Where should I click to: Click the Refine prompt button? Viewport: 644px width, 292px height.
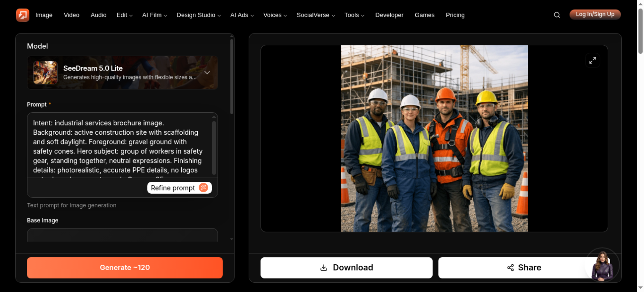179,188
